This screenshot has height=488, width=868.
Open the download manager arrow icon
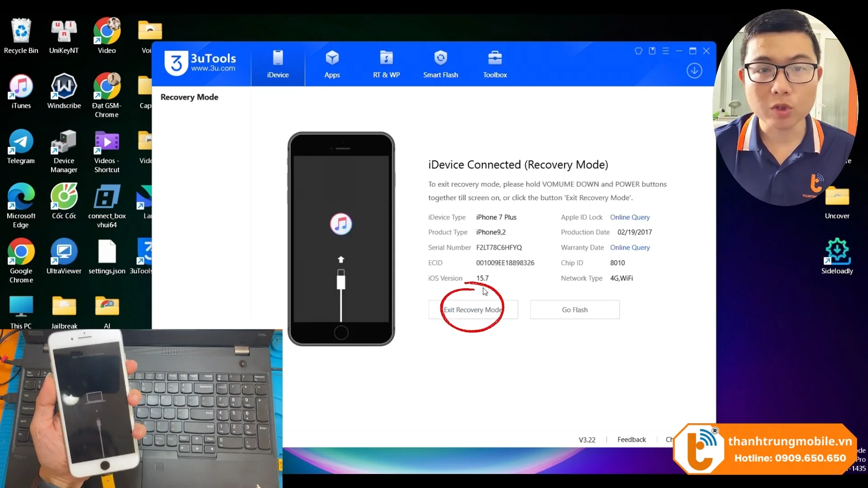click(x=694, y=71)
